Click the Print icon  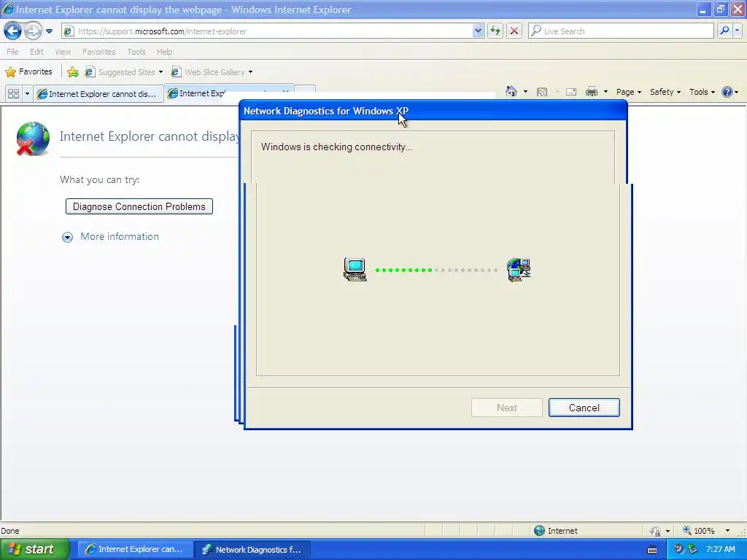(x=591, y=92)
